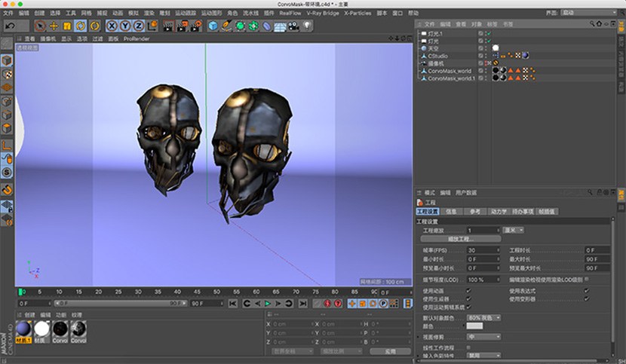
Task: Open the 世界坐标 coordinate dropdown
Action: pos(293,352)
